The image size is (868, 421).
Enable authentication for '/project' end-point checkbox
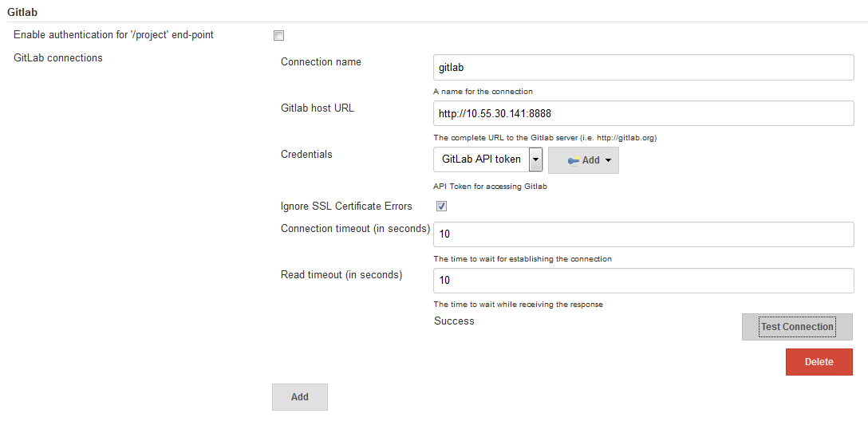point(278,35)
